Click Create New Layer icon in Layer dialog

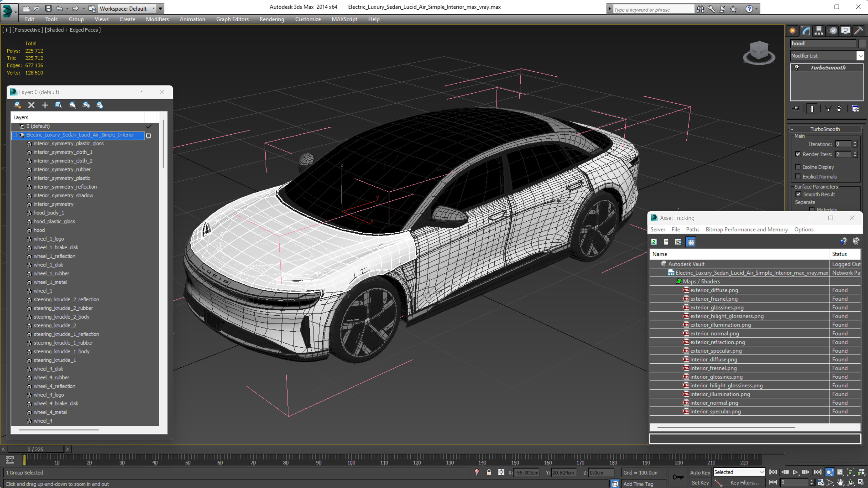point(18,105)
